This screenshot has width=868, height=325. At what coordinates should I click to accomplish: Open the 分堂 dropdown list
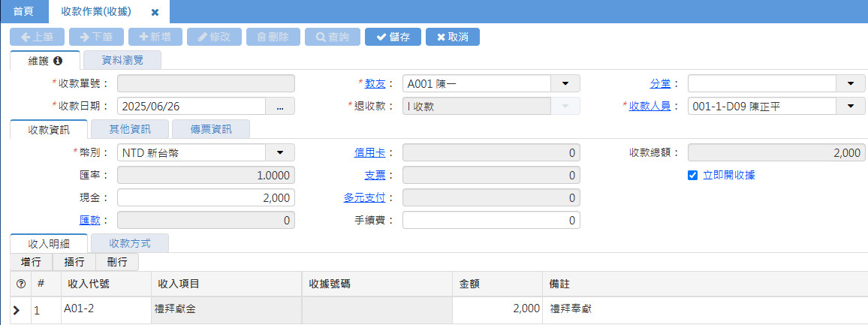(850, 83)
